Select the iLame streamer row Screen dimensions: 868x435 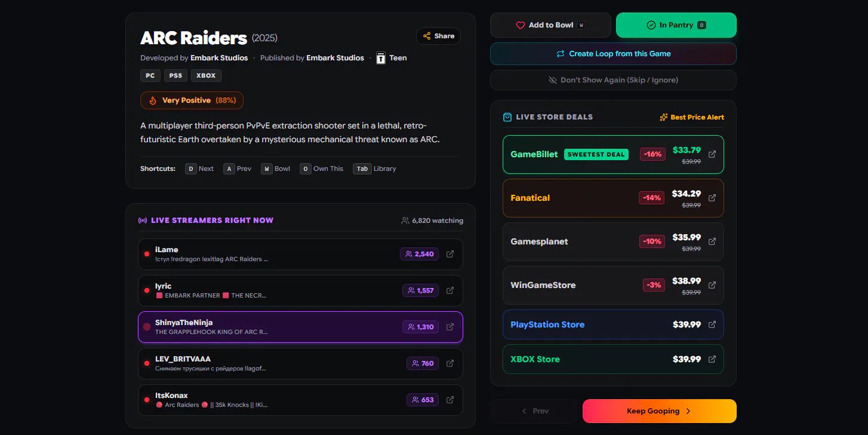tap(300, 254)
